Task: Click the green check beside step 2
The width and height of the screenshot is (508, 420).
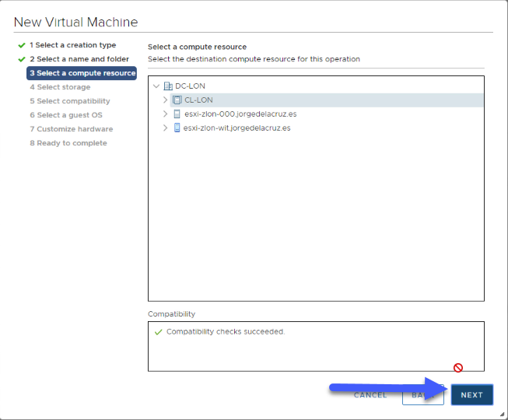Action: click(22, 59)
